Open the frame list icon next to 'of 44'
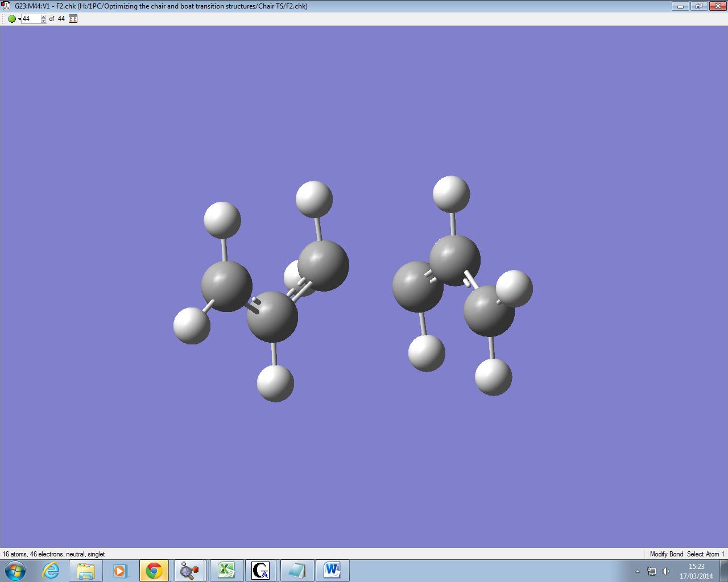The width and height of the screenshot is (728, 582). pos(73,19)
